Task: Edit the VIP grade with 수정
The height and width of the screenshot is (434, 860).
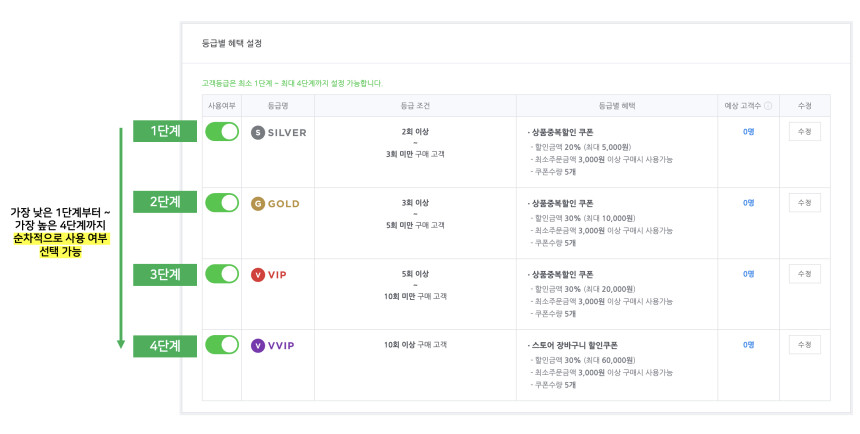Action: [805, 274]
